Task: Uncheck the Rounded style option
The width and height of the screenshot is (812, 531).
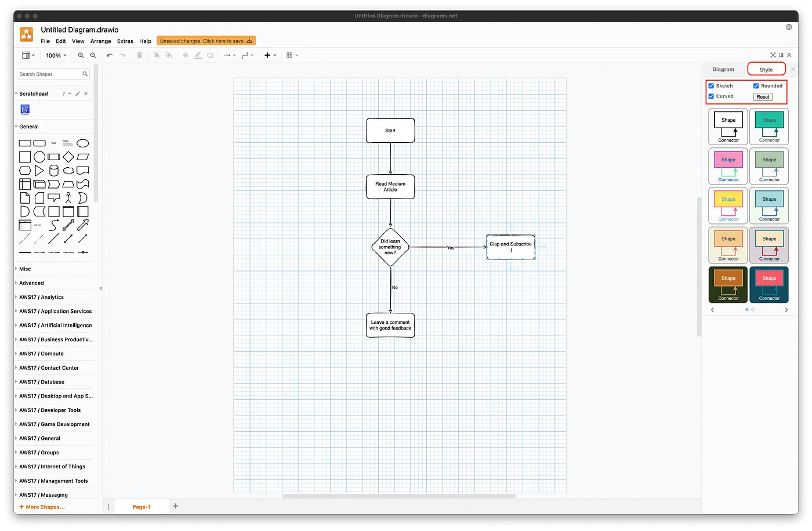Action: click(756, 85)
